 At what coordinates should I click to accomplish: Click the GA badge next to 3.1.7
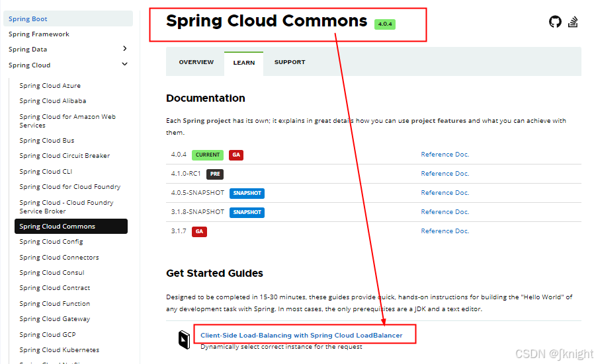[199, 231]
